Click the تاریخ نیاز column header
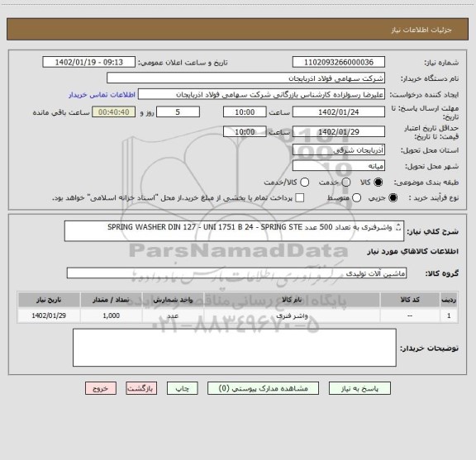The height and width of the screenshot is (460, 476). click(49, 300)
